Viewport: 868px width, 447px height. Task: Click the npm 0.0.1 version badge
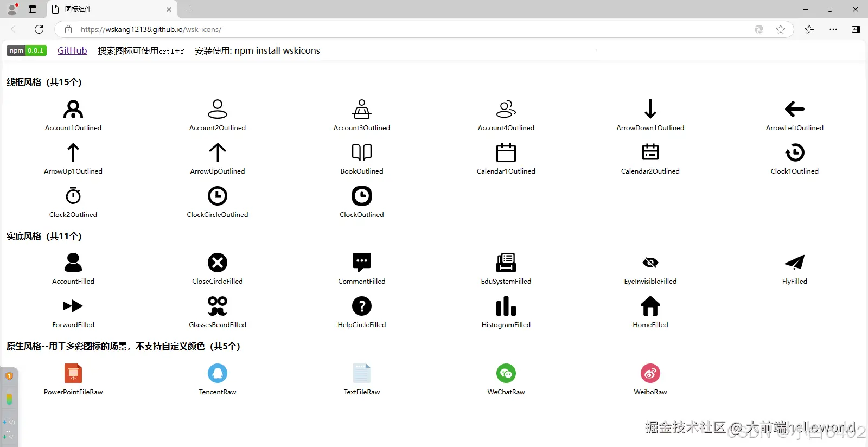click(27, 50)
